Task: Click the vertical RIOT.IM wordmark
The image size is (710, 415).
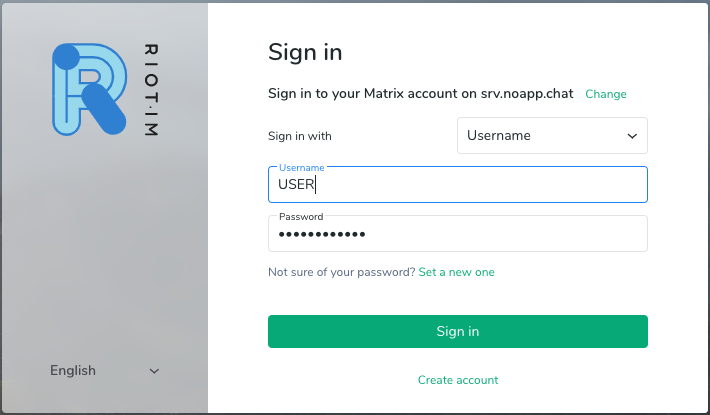Action: [x=151, y=90]
